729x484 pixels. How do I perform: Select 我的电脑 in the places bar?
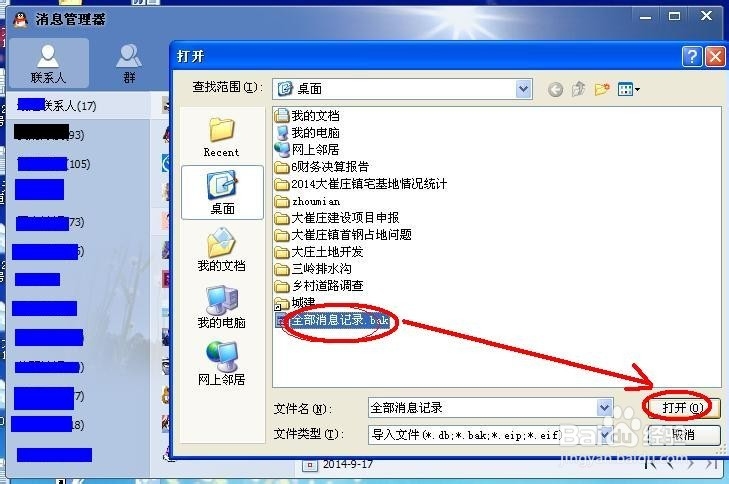click(221, 307)
